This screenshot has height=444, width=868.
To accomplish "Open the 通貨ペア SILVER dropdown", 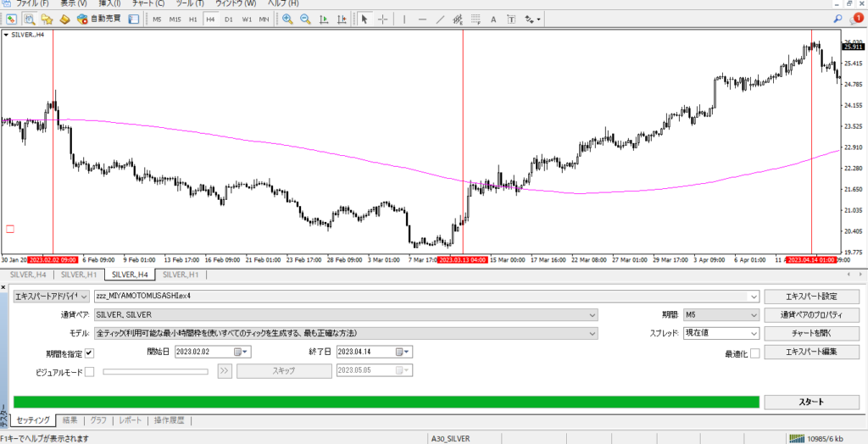I will (x=347, y=315).
